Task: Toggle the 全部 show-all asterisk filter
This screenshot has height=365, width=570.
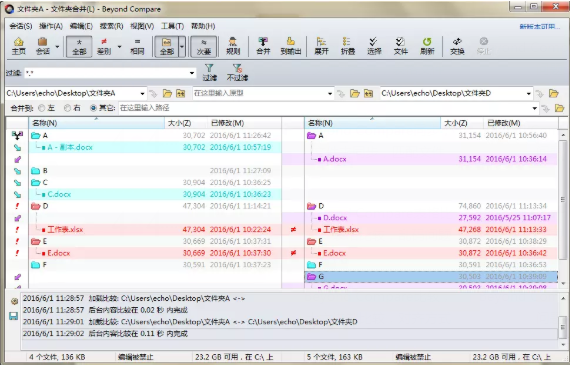Action: (79, 46)
